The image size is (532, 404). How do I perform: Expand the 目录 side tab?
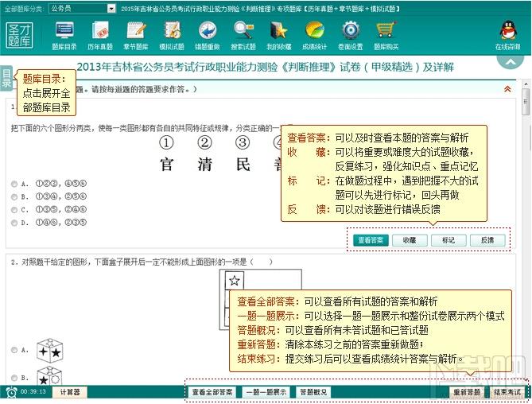[6, 78]
